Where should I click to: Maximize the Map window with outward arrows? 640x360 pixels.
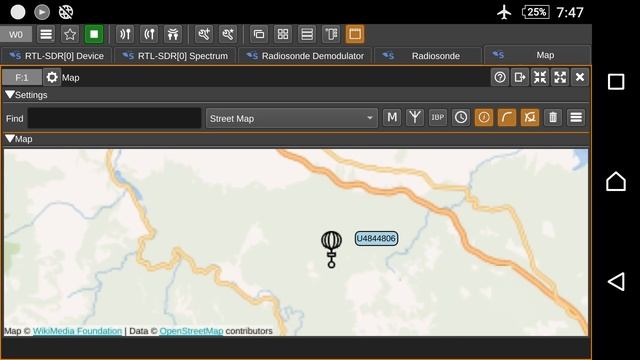[560, 77]
